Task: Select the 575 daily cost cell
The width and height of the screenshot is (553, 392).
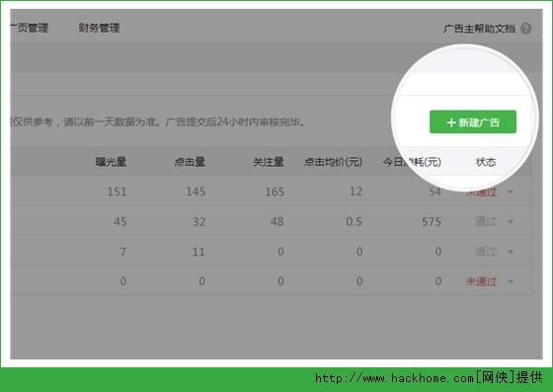Action: tap(432, 221)
